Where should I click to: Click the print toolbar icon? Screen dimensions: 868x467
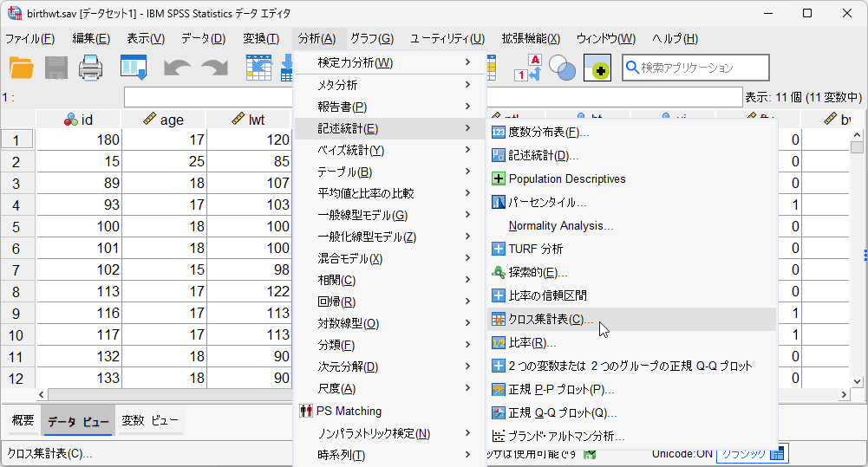point(90,68)
